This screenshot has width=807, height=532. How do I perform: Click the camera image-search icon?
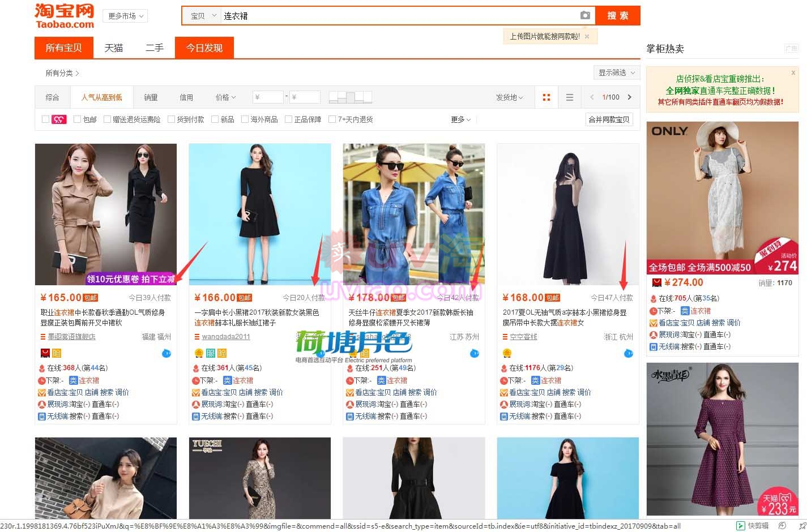(585, 16)
